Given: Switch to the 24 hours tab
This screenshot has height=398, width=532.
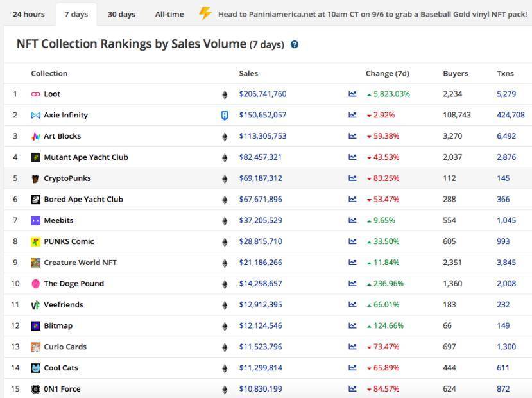Looking at the screenshot, I should click(29, 14).
